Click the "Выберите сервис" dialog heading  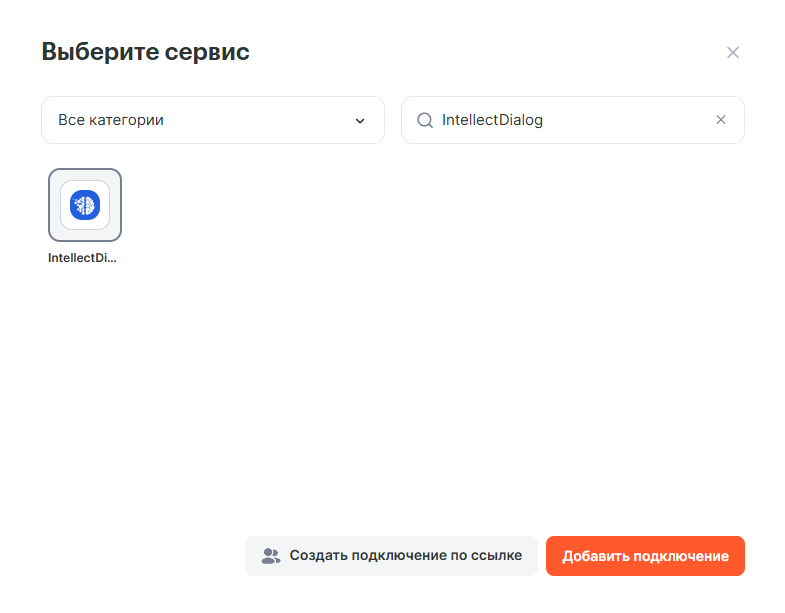(145, 52)
